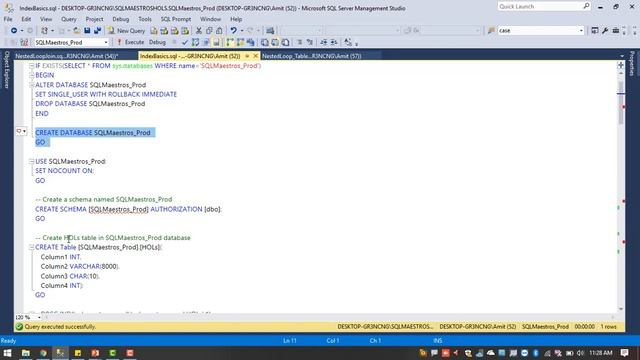
Task: Open the Properties side panel tab
Action: [x=632, y=64]
